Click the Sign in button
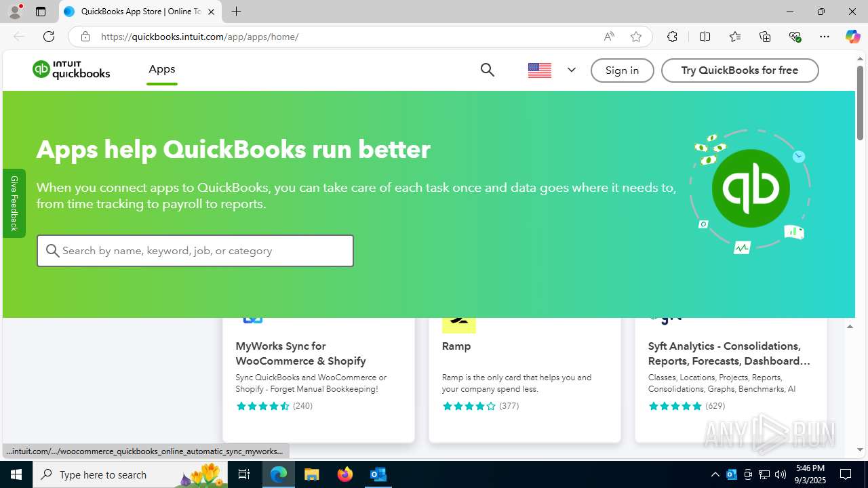This screenshot has height=488, width=868. click(622, 70)
